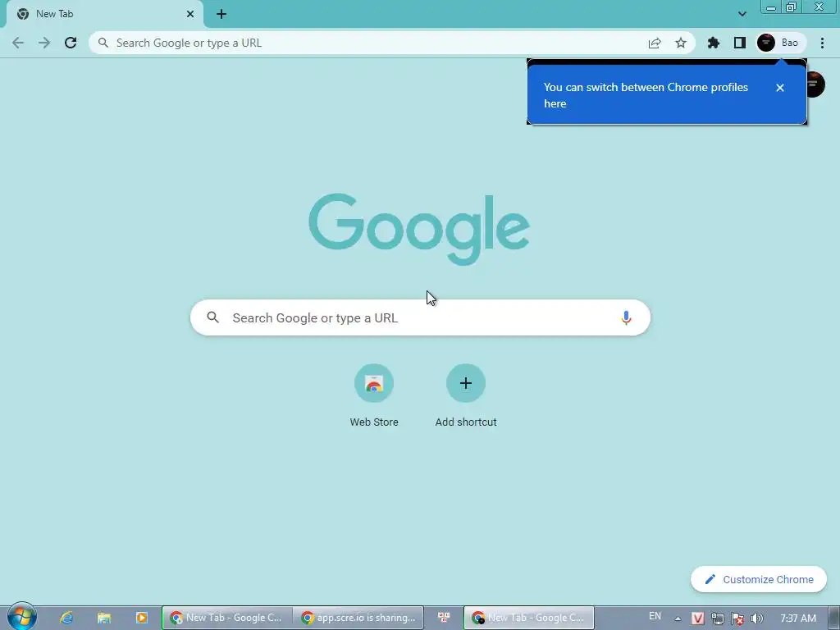The image size is (840, 630).
Task: Open Chrome's three-dot menu
Action: tap(822, 43)
